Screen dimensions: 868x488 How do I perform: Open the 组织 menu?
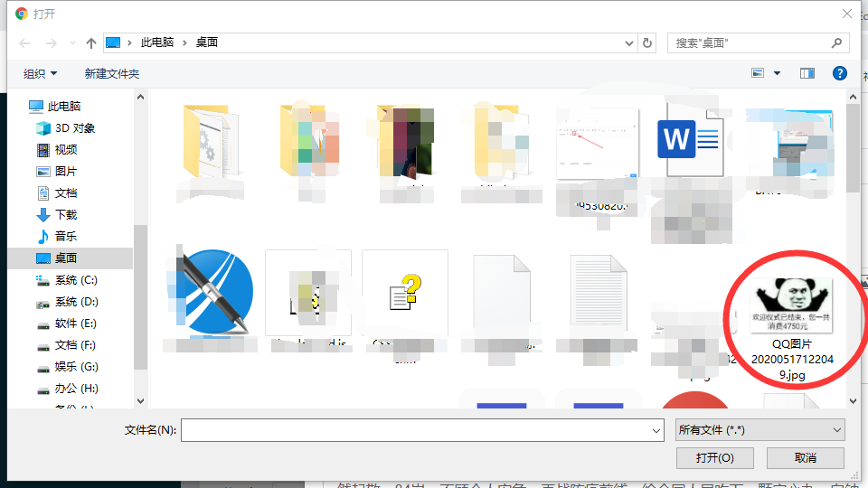(x=40, y=73)
